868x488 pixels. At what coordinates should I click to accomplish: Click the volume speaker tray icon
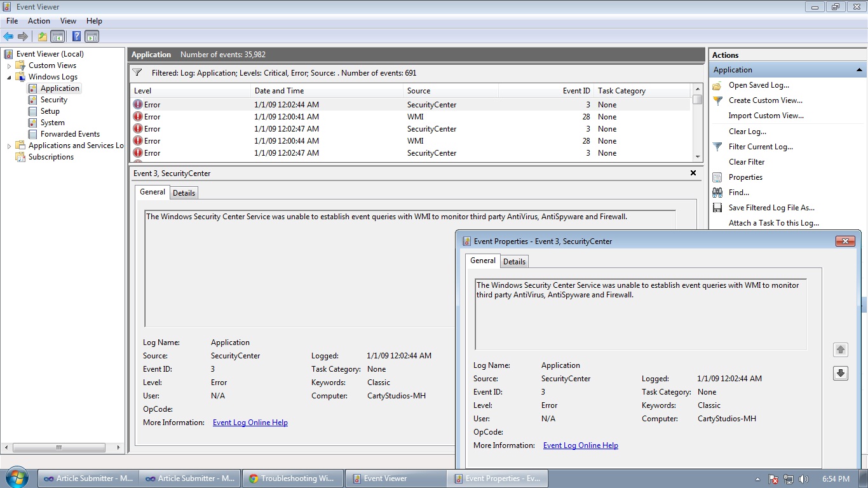[804, 479]
